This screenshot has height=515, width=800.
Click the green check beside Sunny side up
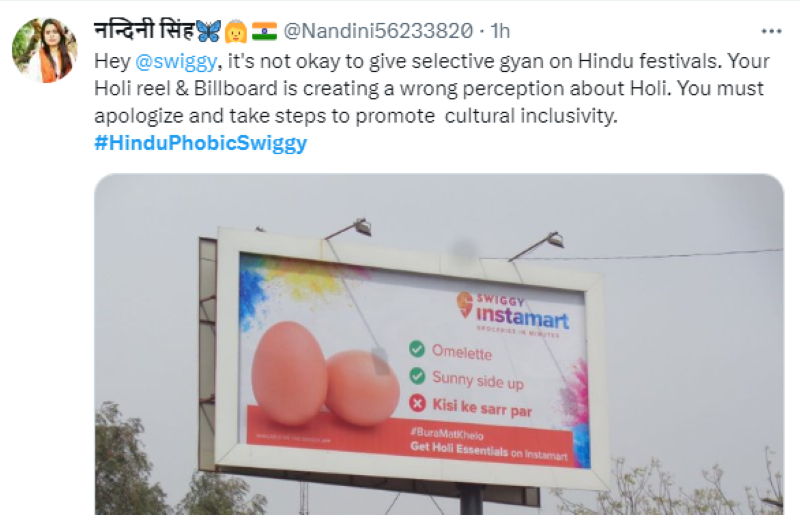coord(417,376)
